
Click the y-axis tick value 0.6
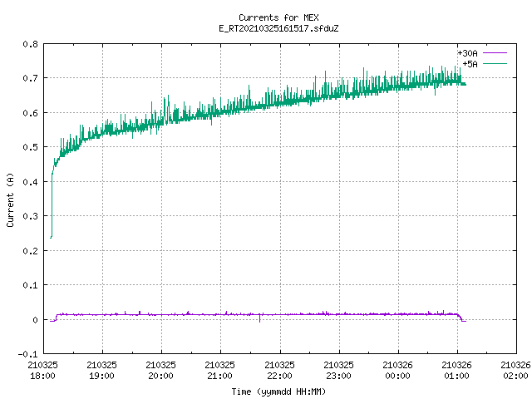(x=30, y=113)
